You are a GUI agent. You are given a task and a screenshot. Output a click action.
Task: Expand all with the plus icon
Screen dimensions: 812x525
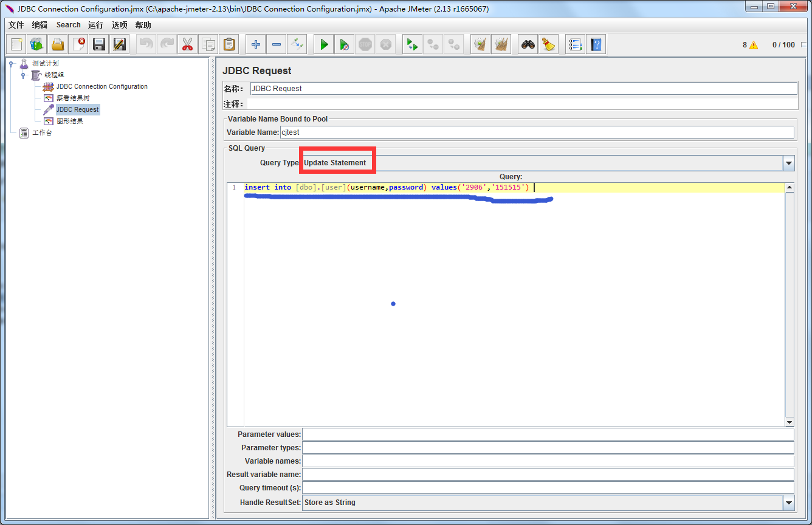click(256, 44)
